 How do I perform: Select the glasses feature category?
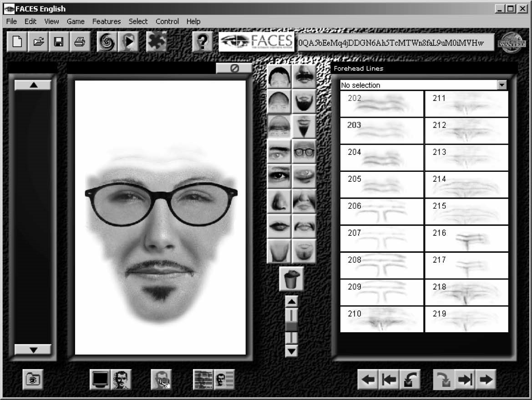coord(304,151)
